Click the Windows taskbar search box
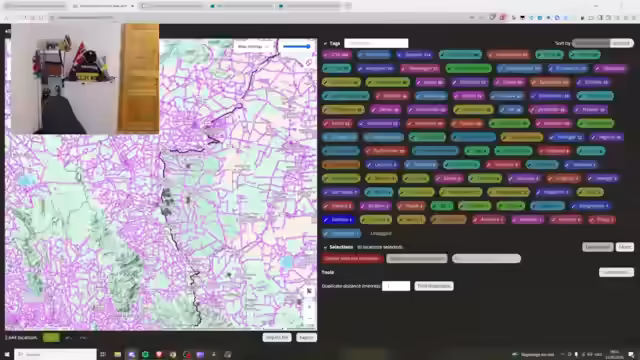Viewport: 640px width, 360px height. (56, 354)
